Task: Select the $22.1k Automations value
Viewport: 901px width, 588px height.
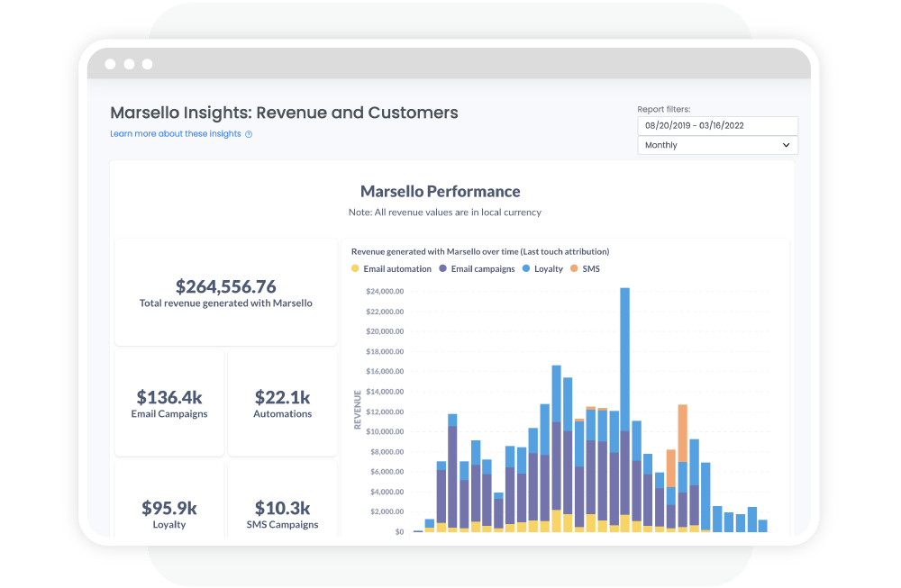Action: (x=283, y=397)
